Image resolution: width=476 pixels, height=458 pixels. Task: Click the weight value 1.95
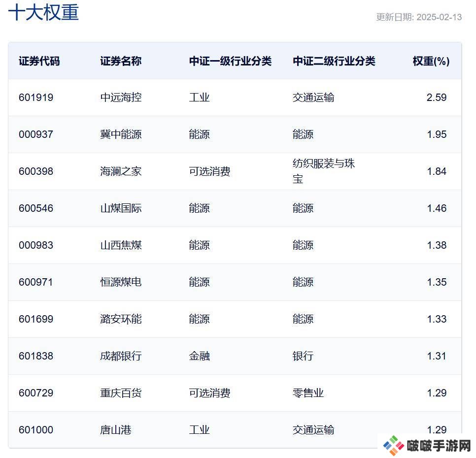(437, 134)
